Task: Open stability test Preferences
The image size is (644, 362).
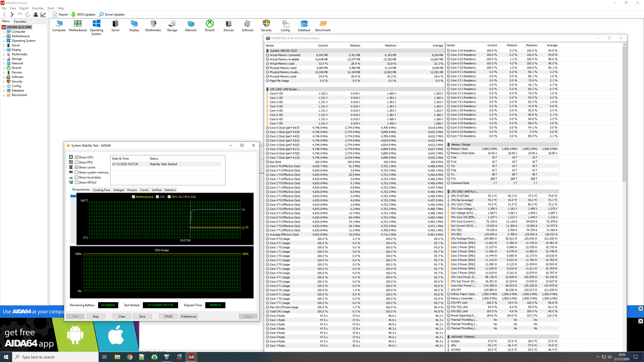Action: pos(189,316)
